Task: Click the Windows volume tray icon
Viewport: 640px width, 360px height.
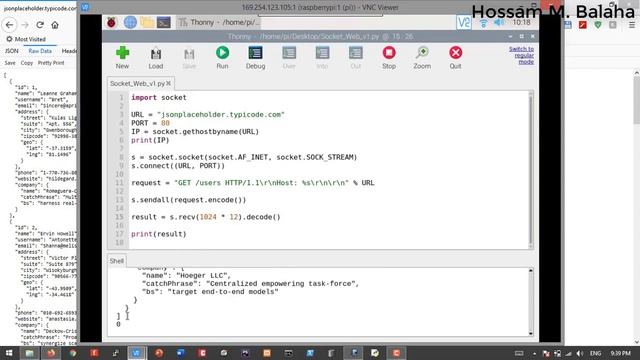Action: click(580, 353)
